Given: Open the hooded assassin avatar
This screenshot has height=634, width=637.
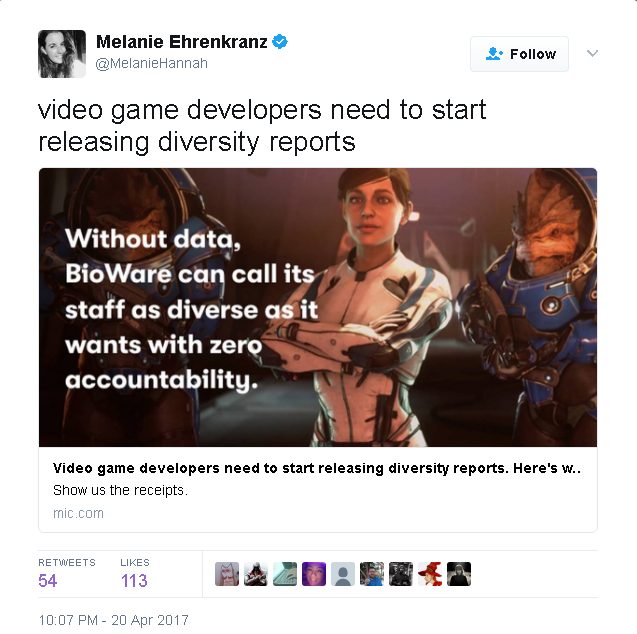Looking at the screenshot, I should tap(256, 574).
